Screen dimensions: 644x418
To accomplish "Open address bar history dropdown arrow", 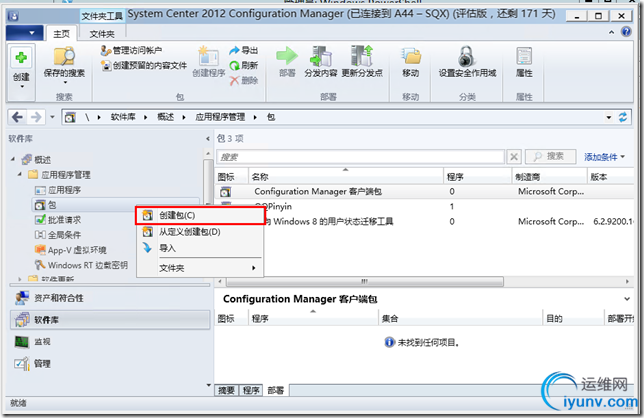I will click(x=609, y=117).
